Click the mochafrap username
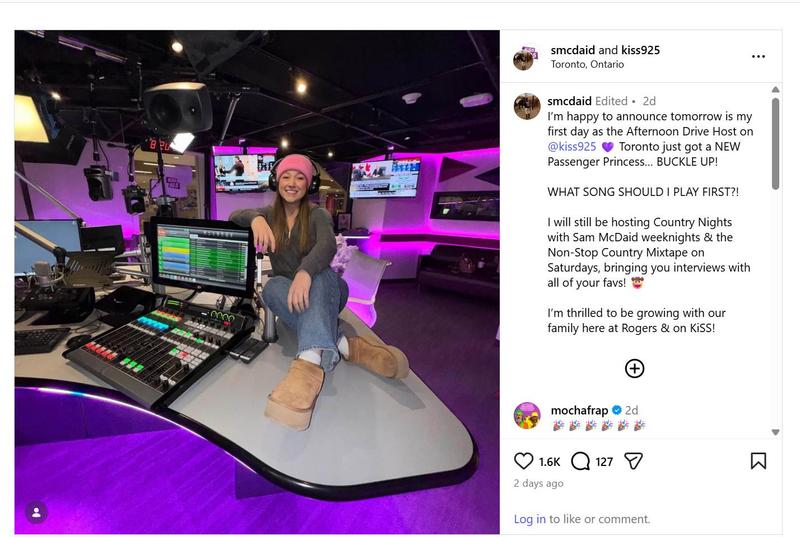Viewport: 800px width, 537px height. point(579,410)
